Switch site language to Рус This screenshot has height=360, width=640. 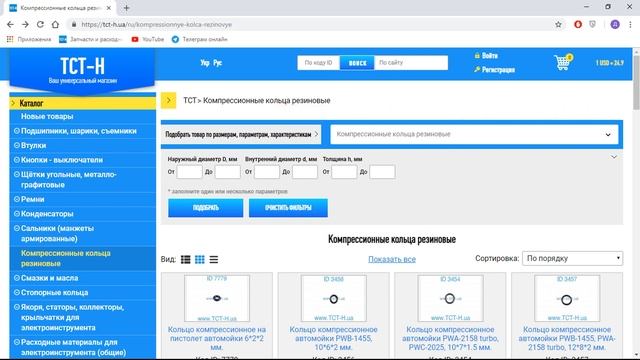[x=218, y=63]
